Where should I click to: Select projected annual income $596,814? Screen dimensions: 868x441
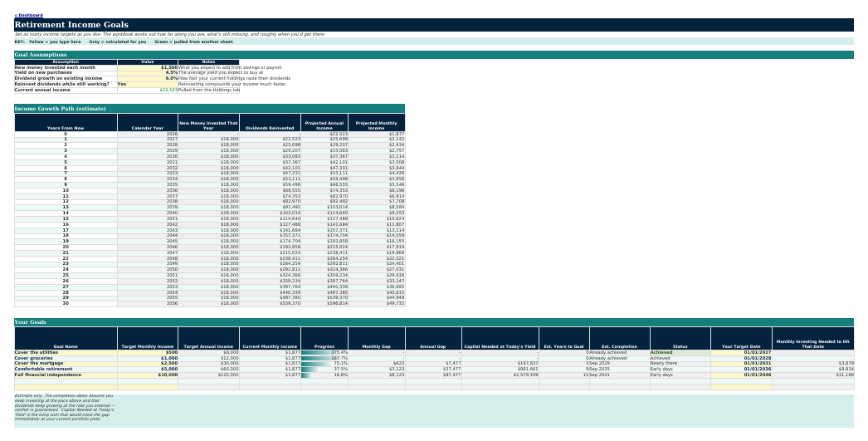(x=324, y=304)
